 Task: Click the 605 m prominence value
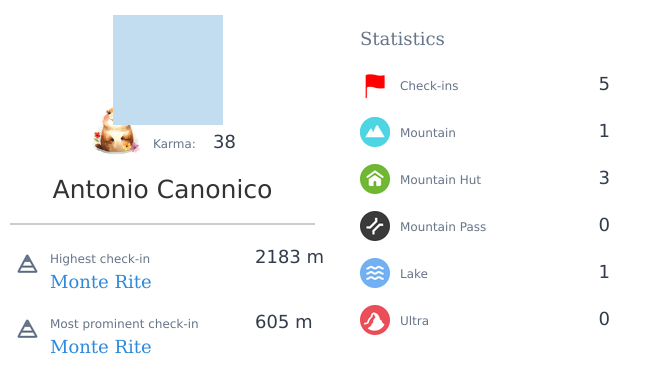click(x=284, y=322)
